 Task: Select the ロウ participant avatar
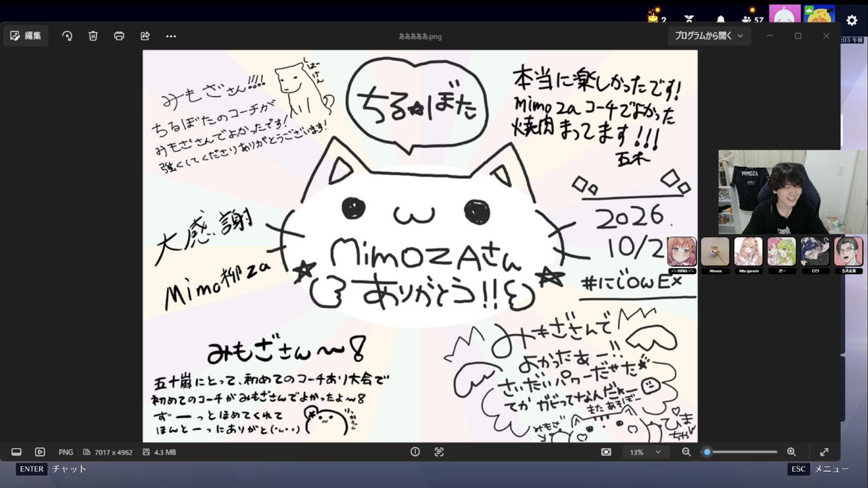815,252
